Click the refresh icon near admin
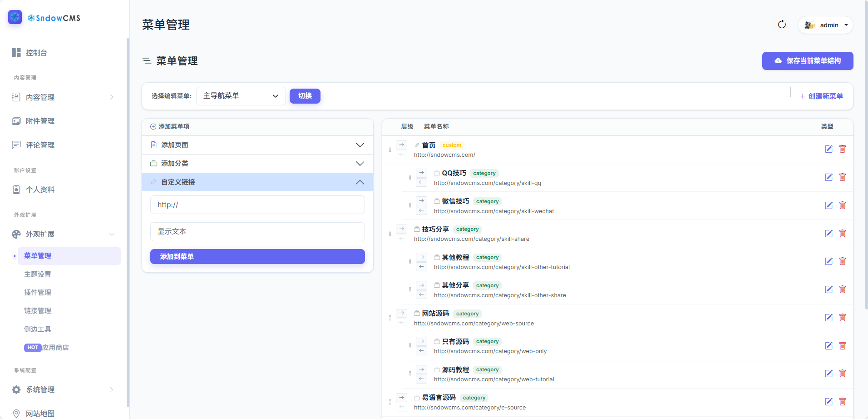The width and height of the screenshot is (868, 419). pyautogui.click(x=782, y=25)
